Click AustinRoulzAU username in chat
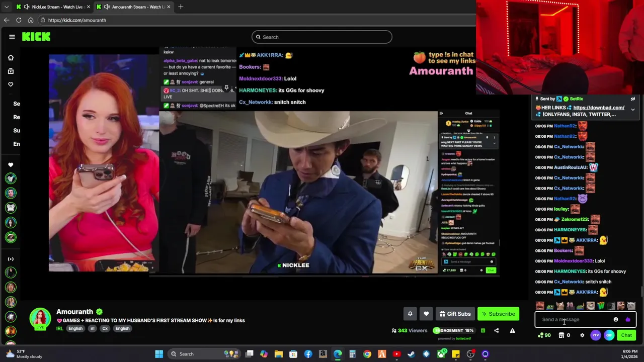The height and width of the screenshot is (362, 644). coord(571,167)
